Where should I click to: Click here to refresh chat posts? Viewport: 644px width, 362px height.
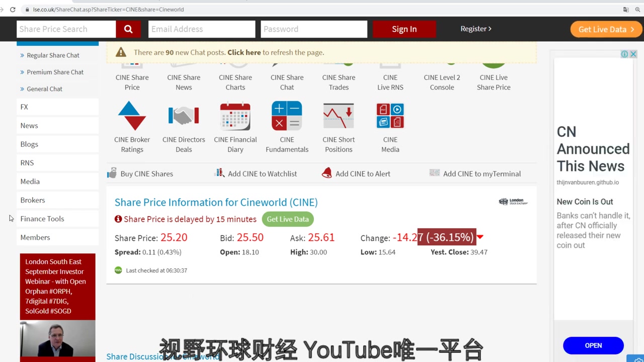tap(244, 52)
